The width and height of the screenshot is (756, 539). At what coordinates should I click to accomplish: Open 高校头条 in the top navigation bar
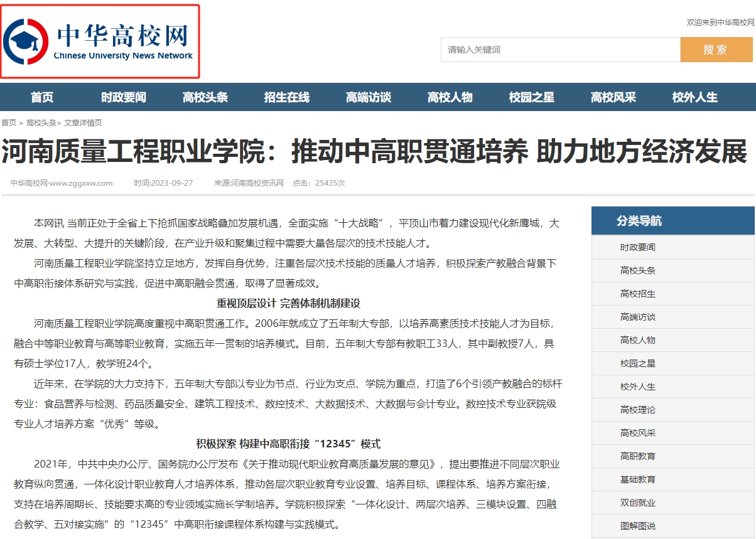click(205, 97)
